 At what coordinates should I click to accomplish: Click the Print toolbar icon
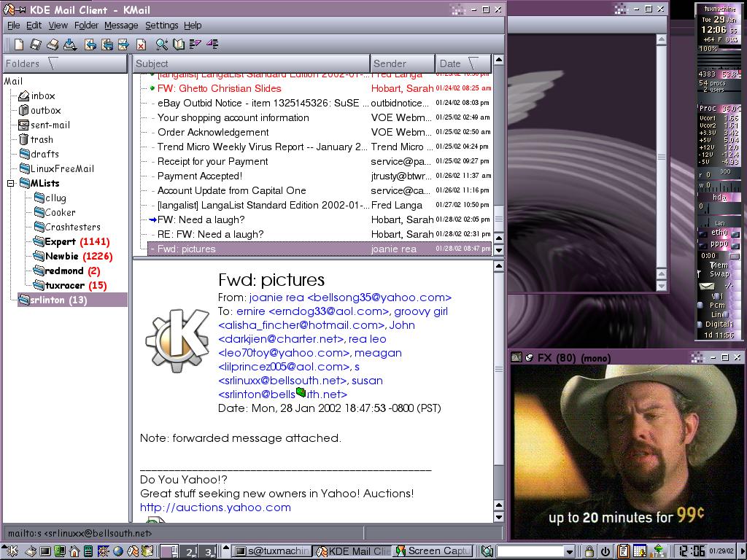coord(53,44)
